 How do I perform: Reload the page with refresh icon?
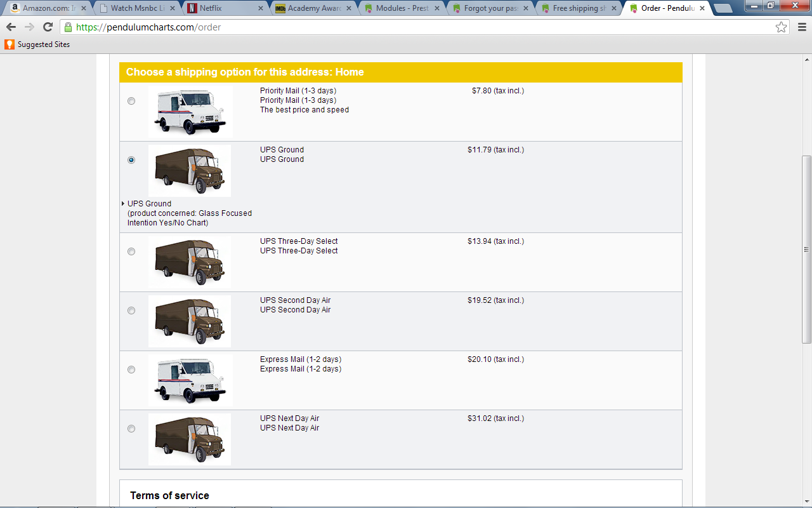click(48, 27)
